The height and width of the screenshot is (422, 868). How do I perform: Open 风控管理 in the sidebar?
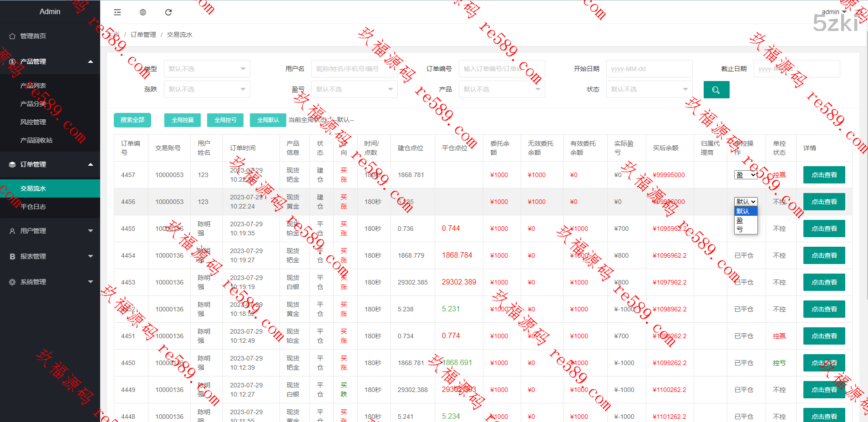(x=33, y=122)
